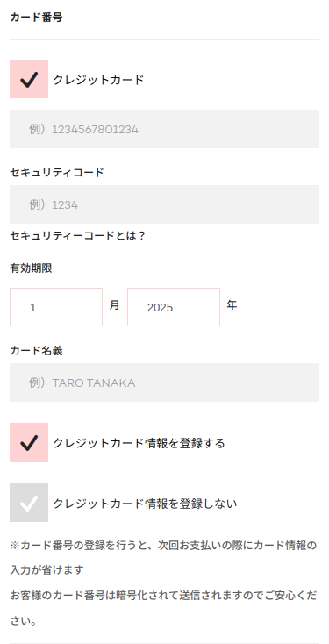Image resolution: width=329 pixels, height=644 pixels.
Task: Expand the expiry year dropdown showing 2025
Action: point(174,307)
